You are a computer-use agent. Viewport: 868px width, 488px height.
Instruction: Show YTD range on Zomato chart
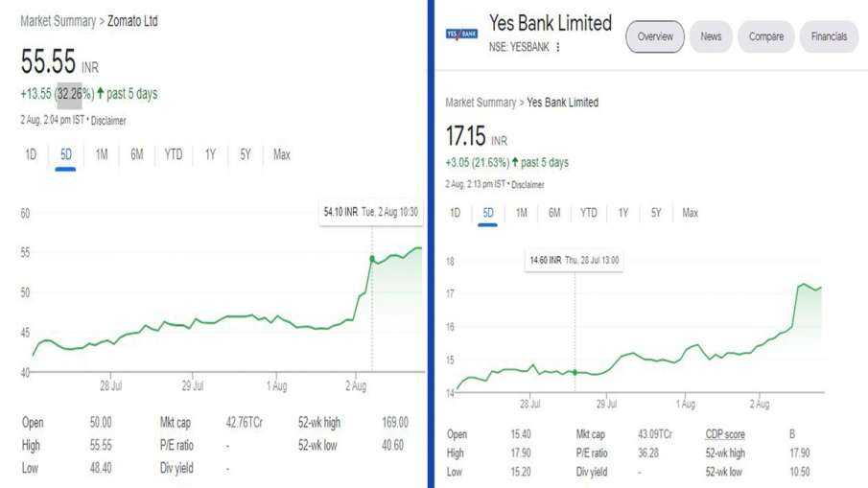pos(174,154)
